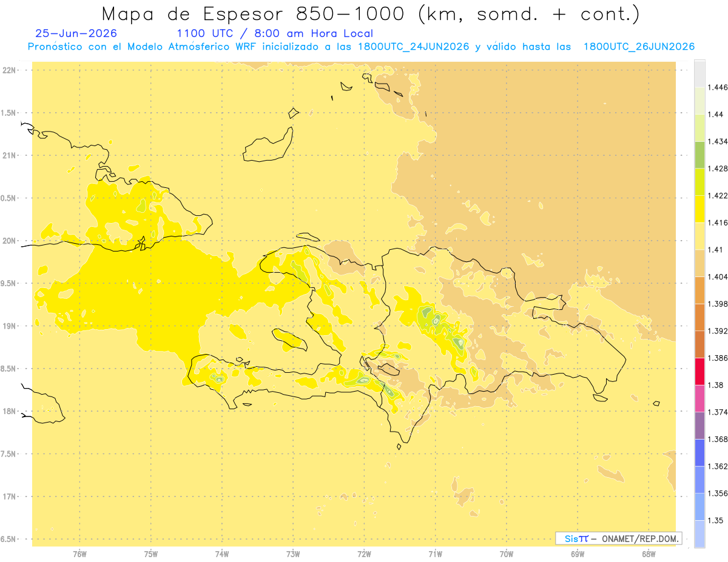The width and height of the screenshot is (728, 562).
Task: Click the '21N' latitude label
Action: click(x=8, y=156)
